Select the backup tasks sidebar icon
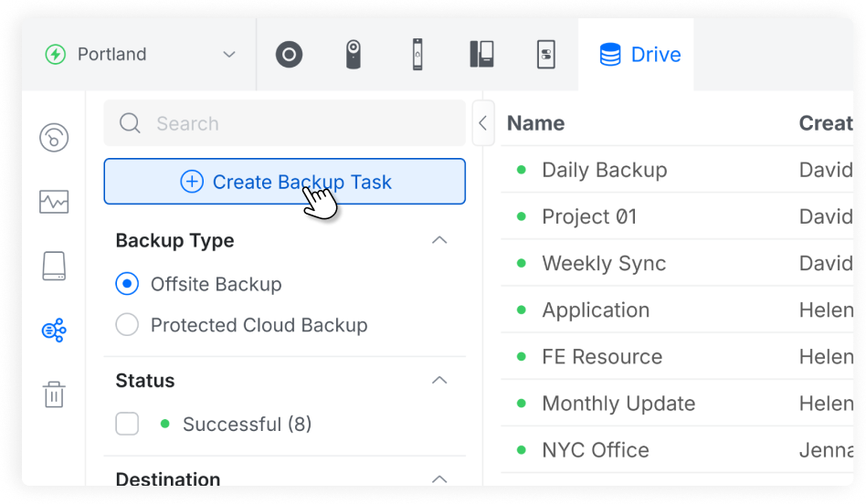The image size is (866, 504). [x=54, y=331]
